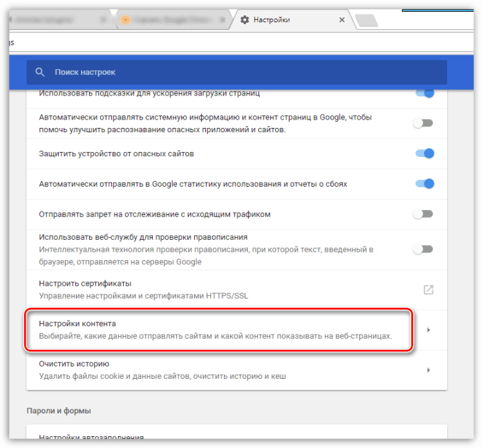Enable spell-check web service toggle

pyautogui.click(x=423, y=249)
